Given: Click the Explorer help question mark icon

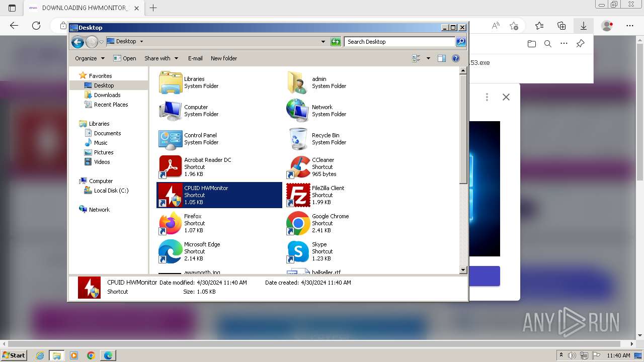Looking at the screenshot, I should pos(456,58).
